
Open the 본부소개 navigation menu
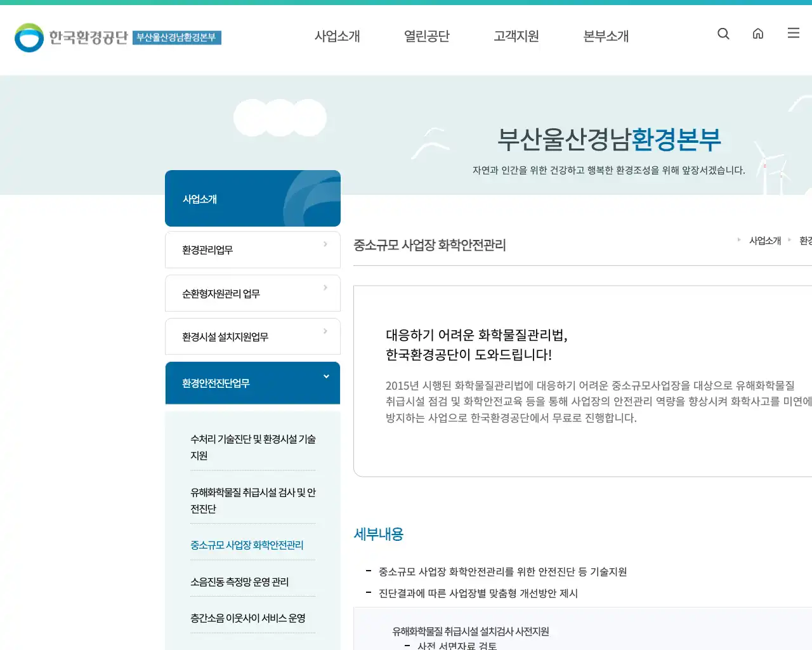[x=605, y=36]
